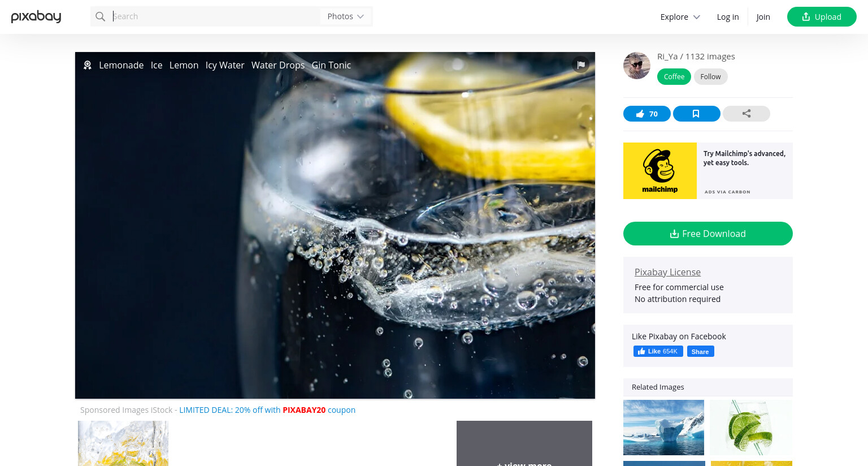Image resolution: width=868 pixels, height=466 pixels.
Task: Open the Pixabay License link
Action: coord(667,272)
